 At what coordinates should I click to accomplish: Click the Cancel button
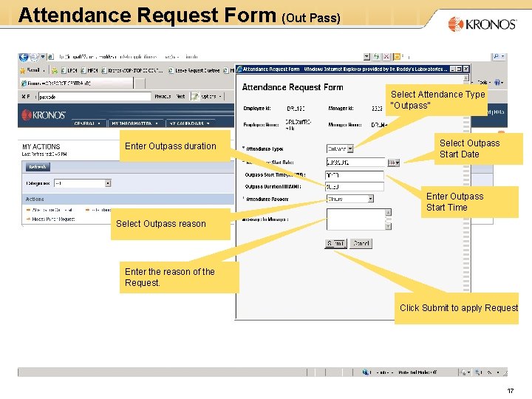coord(361,243)
